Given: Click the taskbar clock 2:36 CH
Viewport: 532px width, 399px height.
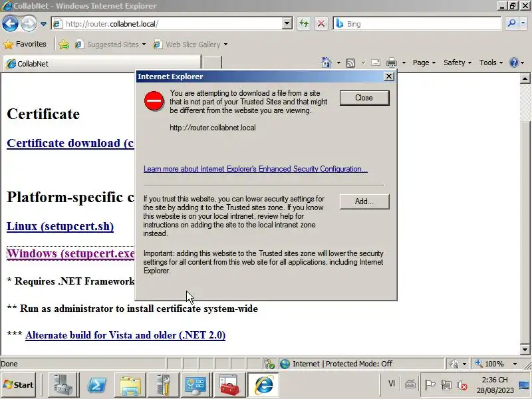Looking at the screenshot, I should [495, 380].
